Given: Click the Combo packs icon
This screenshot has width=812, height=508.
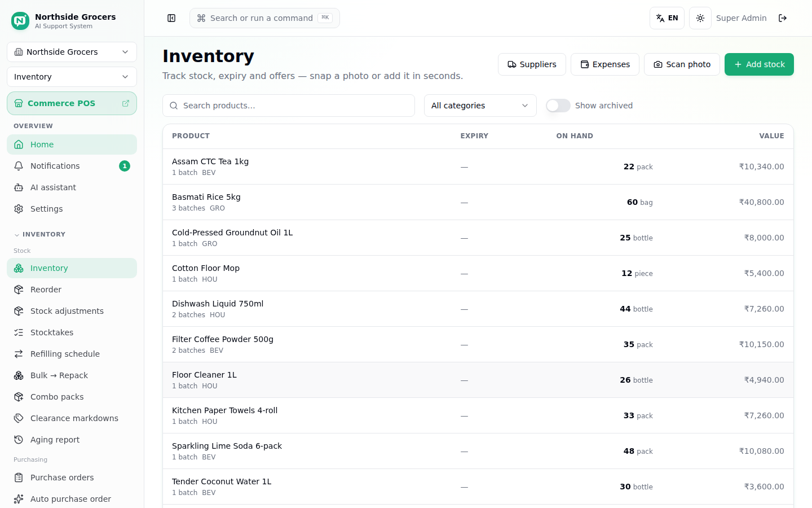Looking at the screenshot, I should point(19,397).
